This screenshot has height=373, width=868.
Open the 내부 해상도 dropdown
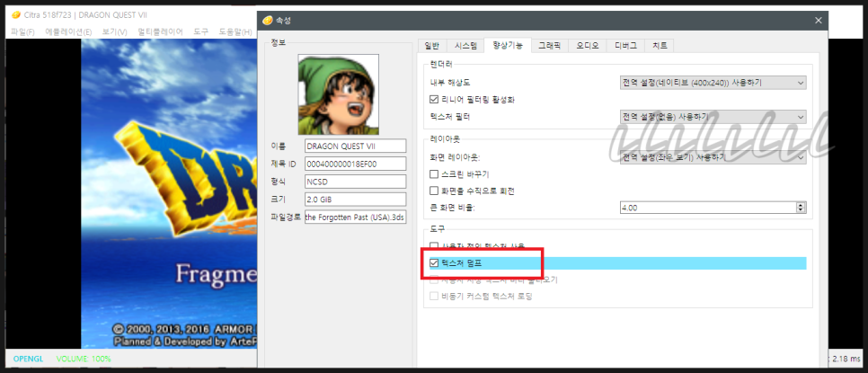click(x=713, y=83)
